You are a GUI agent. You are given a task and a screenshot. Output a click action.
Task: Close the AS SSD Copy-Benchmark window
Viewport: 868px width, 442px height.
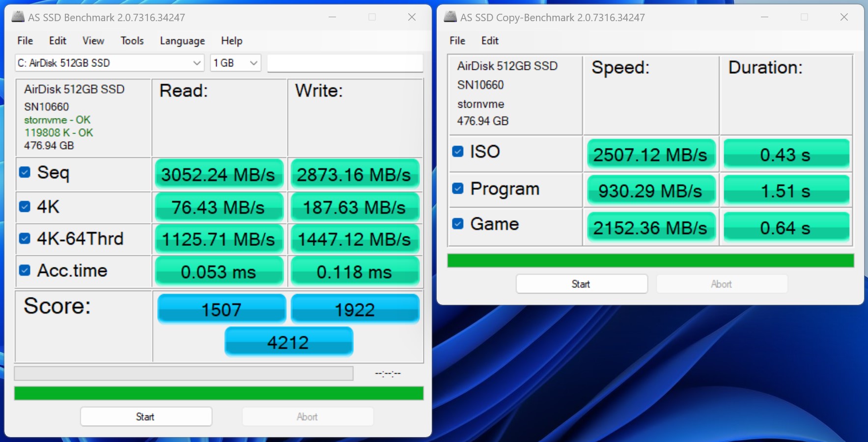(844, 17)
